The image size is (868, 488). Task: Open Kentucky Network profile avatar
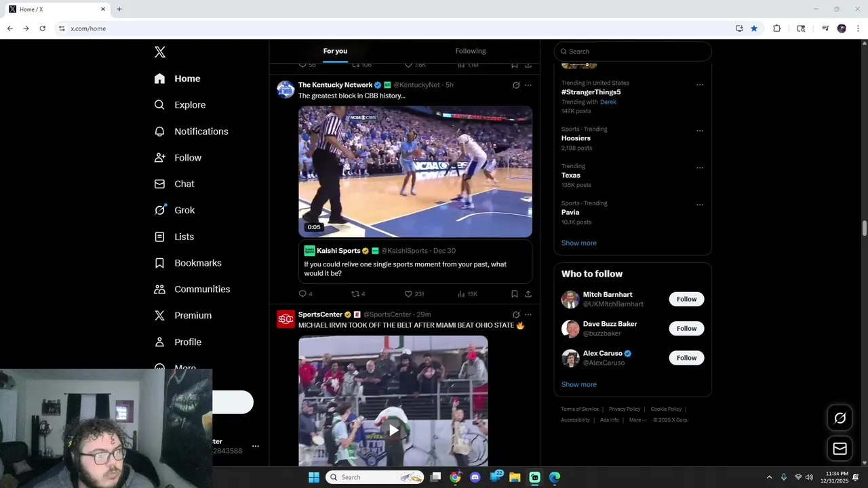click(285, 89)
